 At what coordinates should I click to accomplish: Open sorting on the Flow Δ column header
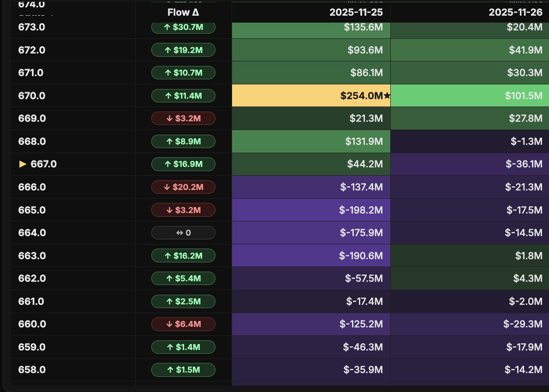pyautogui.click(x=184, y=12)
